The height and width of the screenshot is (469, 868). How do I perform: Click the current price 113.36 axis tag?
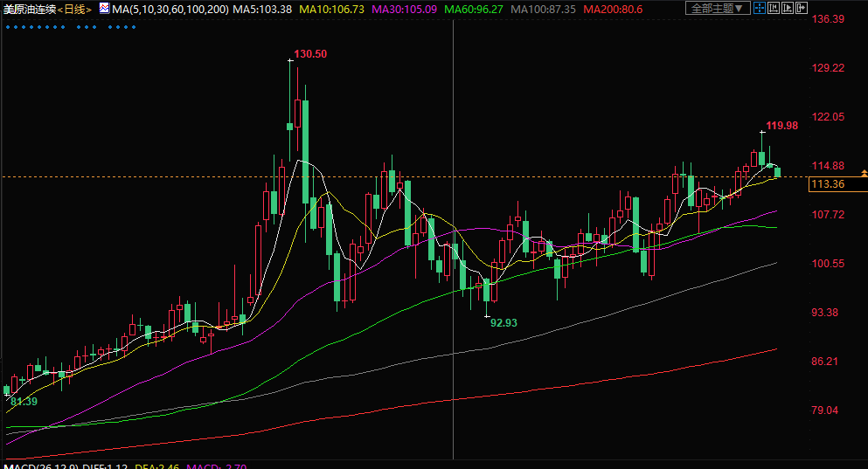coord(827,184)
